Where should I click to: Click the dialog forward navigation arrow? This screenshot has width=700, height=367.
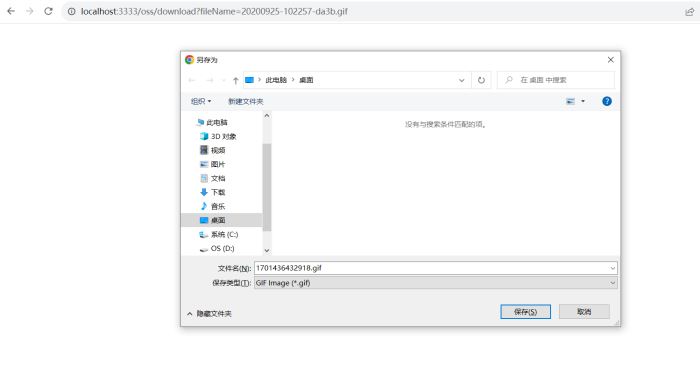pos(209,80)
